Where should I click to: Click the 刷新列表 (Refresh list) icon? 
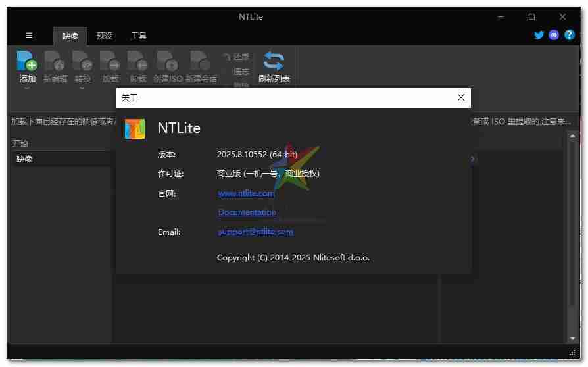point(274,61)
